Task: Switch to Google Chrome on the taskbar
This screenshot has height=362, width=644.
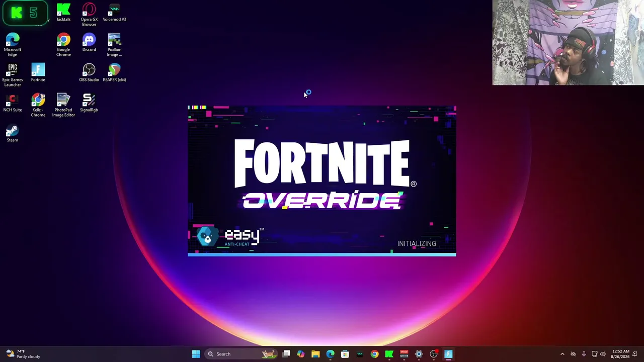Action: click(x=374, y=354)
